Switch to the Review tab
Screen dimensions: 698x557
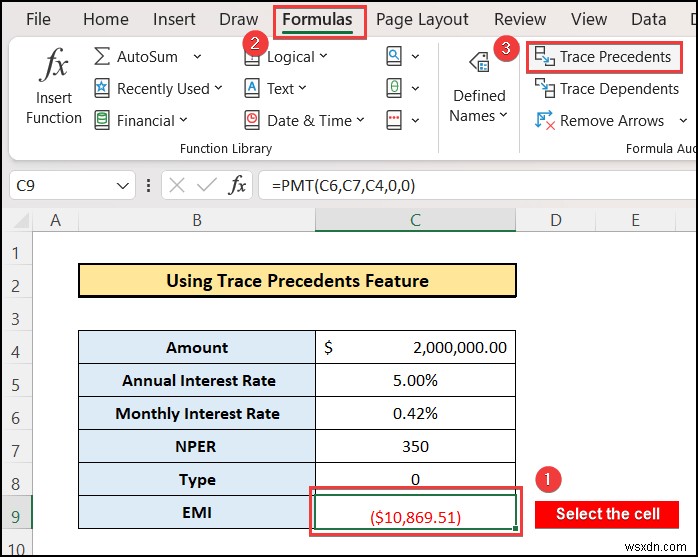[520, 19]
